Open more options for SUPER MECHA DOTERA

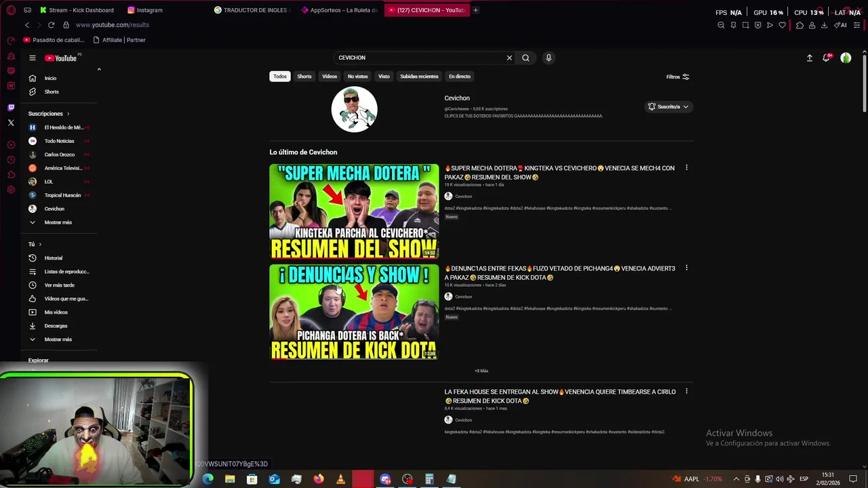[x=686, y=167]
